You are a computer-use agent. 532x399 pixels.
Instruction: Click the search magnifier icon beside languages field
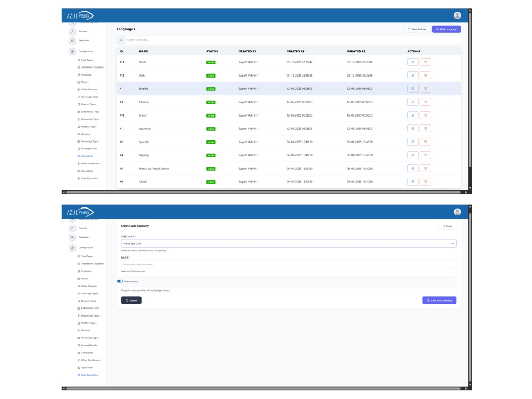[x=121, y=40]
